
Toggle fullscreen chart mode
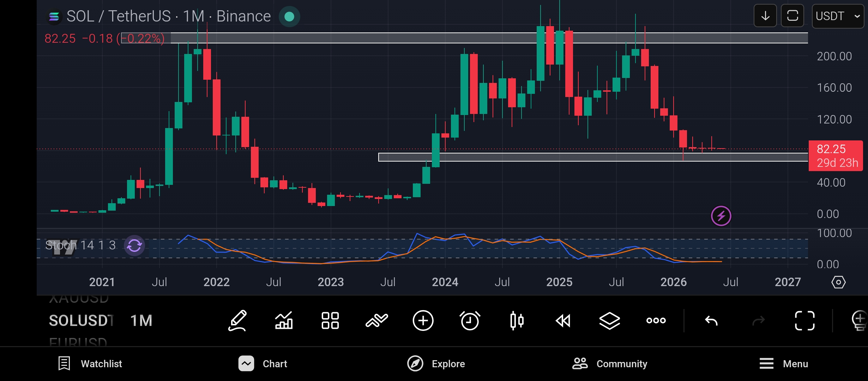pyautogui.click(x=805, y=321)
